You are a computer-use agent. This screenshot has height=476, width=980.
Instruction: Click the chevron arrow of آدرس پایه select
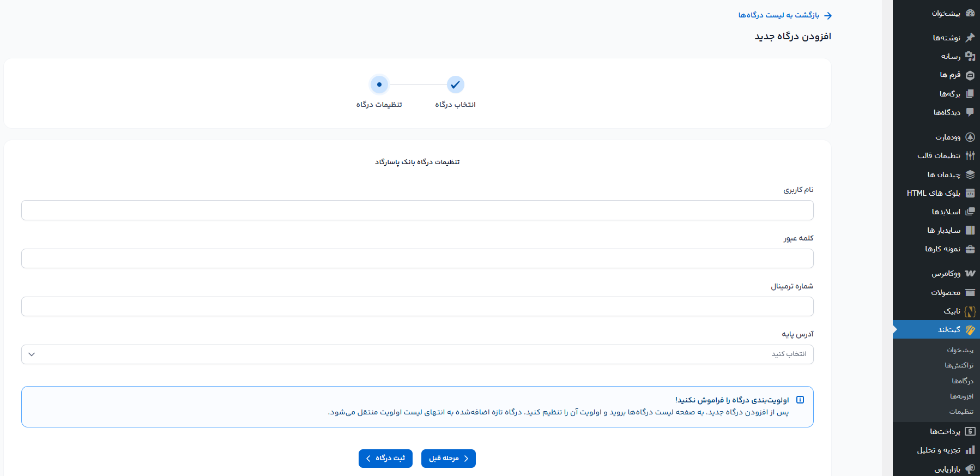tap(32, 354)
